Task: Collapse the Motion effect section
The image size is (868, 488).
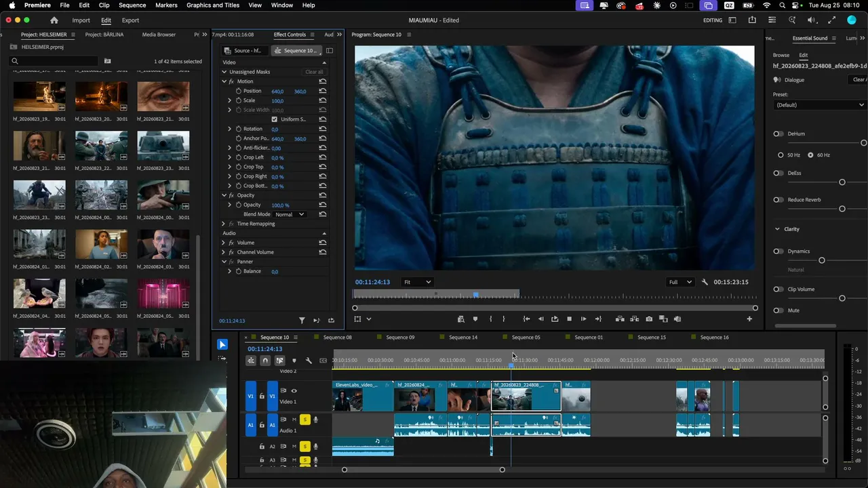Action: click(x=224, y=81)
